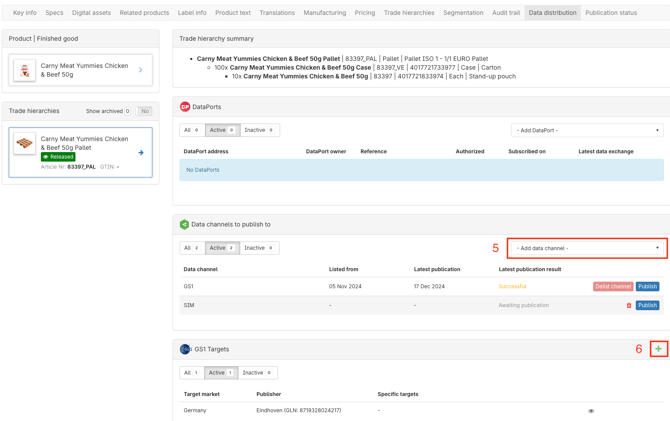The width and height of the screenshot is (670, 421).
Task: Select the Inactive filter under GS1 Targets
Action: (257, 373)
